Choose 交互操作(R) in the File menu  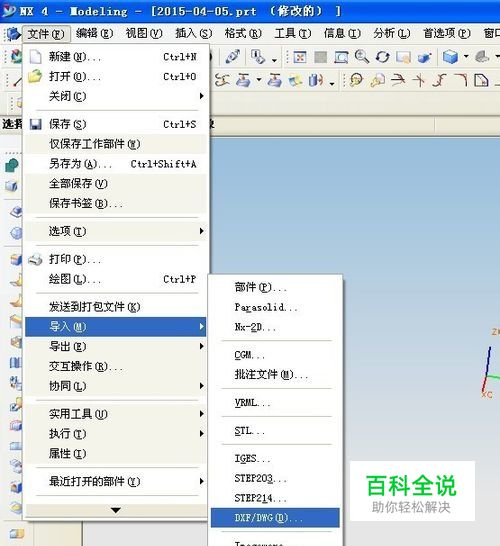click(x=116, y=366)
